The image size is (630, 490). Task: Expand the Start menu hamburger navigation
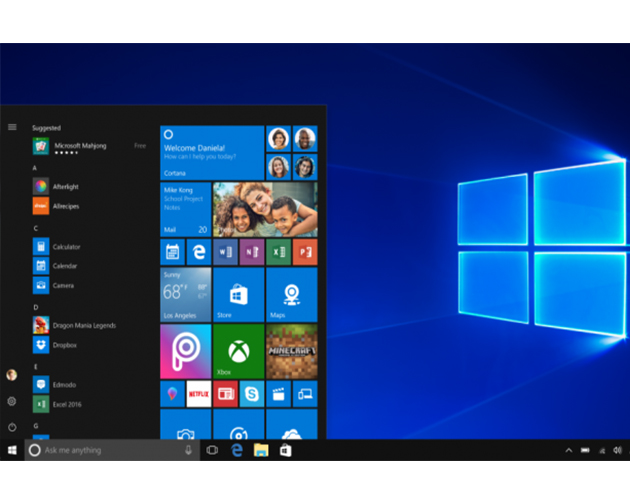[12, 127]
